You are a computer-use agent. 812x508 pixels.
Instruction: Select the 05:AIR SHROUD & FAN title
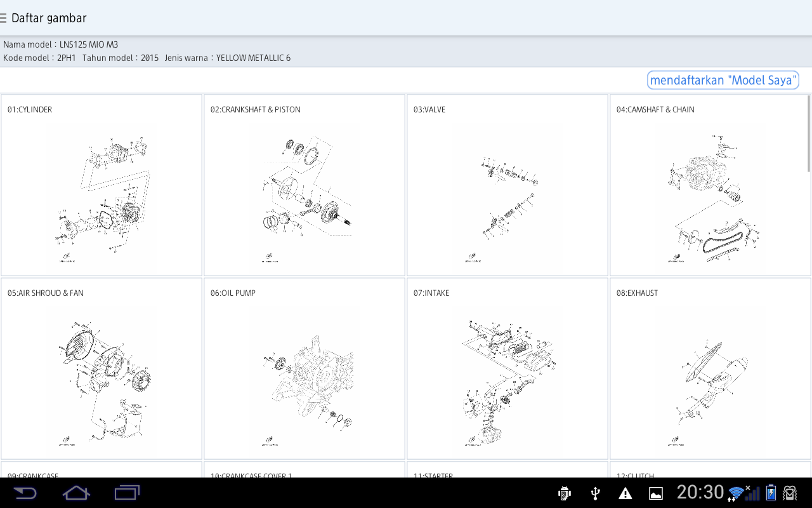(x=46, y=293)
